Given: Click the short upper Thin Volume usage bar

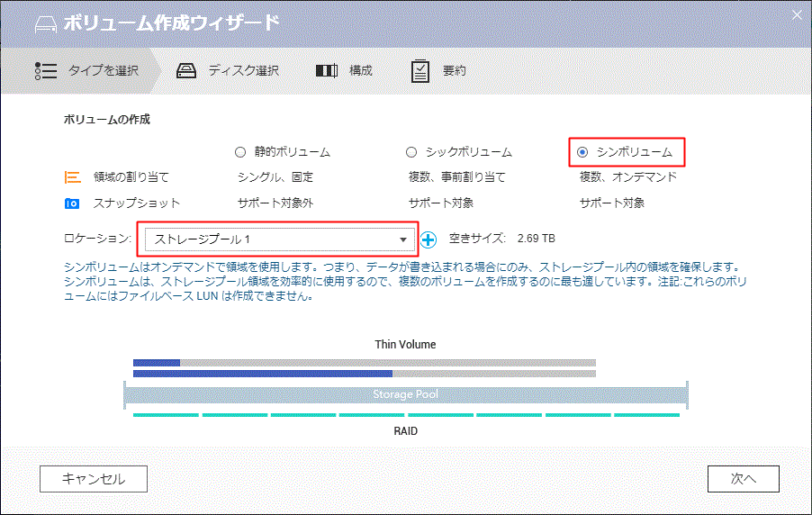Looking at the screenshot, I should tap(157, 363).
